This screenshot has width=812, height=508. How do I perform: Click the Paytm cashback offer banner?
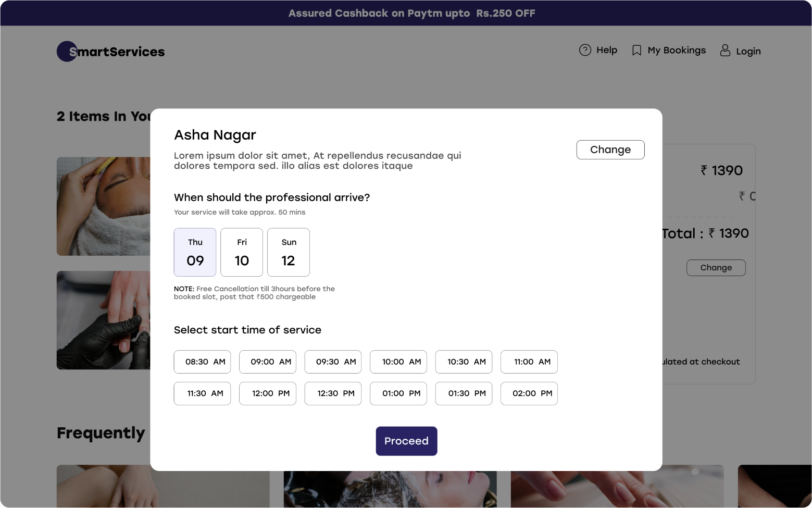[x=411, y=13]
